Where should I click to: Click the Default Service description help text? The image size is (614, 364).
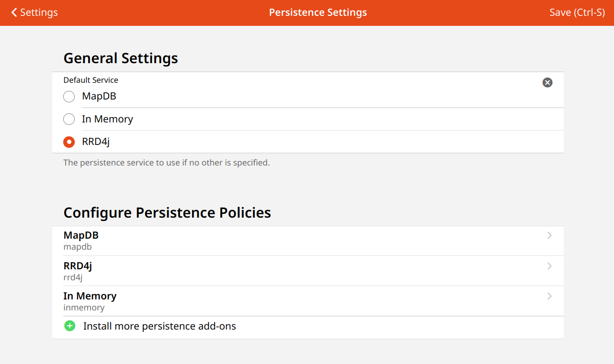click(x=167, y=163)
